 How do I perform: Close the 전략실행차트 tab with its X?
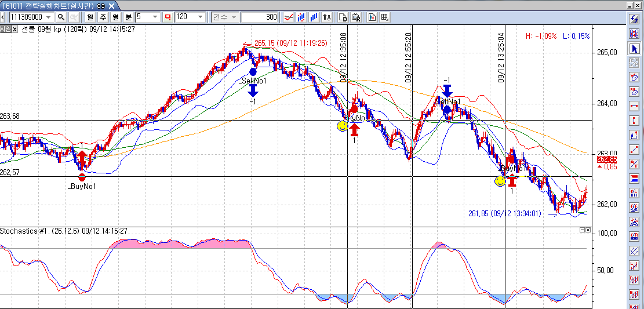pos(111,5)
